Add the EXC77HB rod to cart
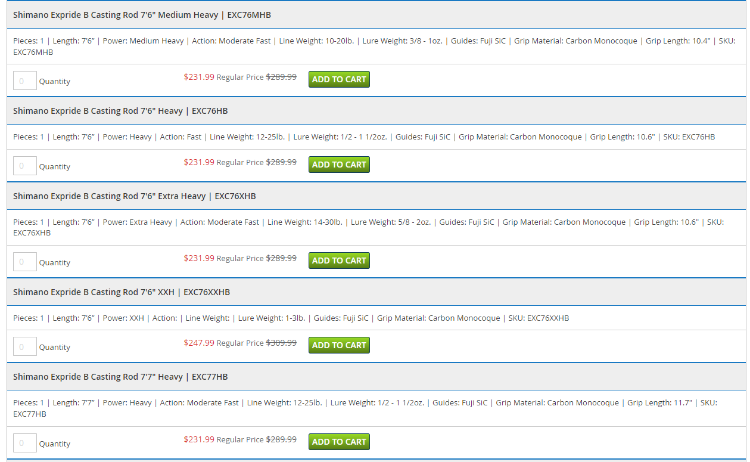The height and width of the screenshot is (462, 750). click(339, 442)
